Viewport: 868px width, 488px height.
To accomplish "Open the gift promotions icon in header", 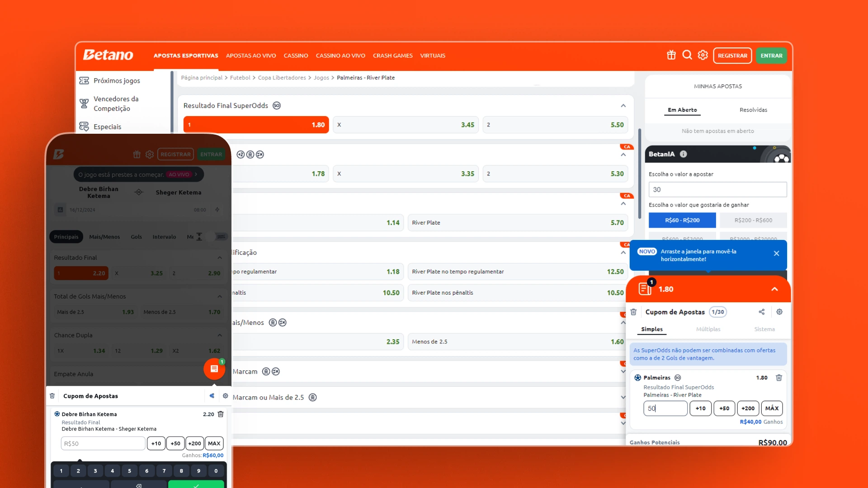I will (671, 55).
